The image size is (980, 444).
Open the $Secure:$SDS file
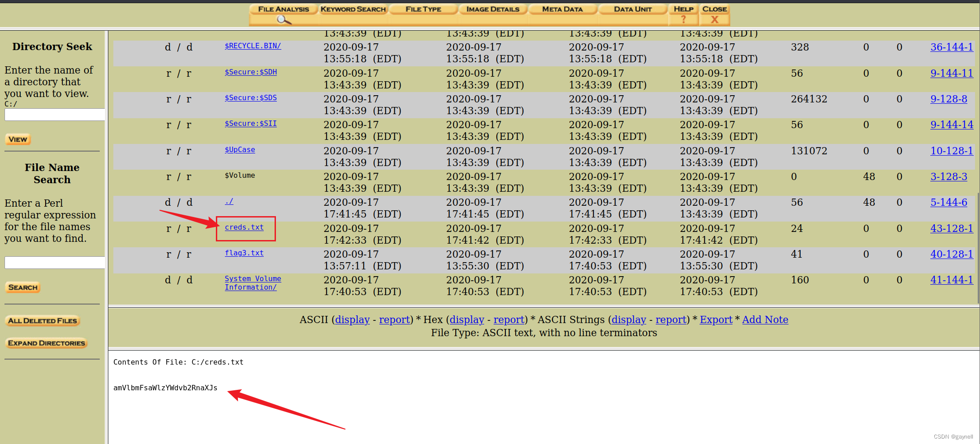coord(251,98)
